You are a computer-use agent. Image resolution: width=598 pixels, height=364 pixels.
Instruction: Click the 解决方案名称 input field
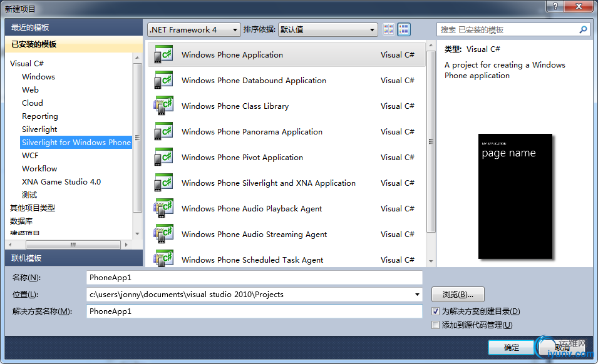[x=254, y=311]
